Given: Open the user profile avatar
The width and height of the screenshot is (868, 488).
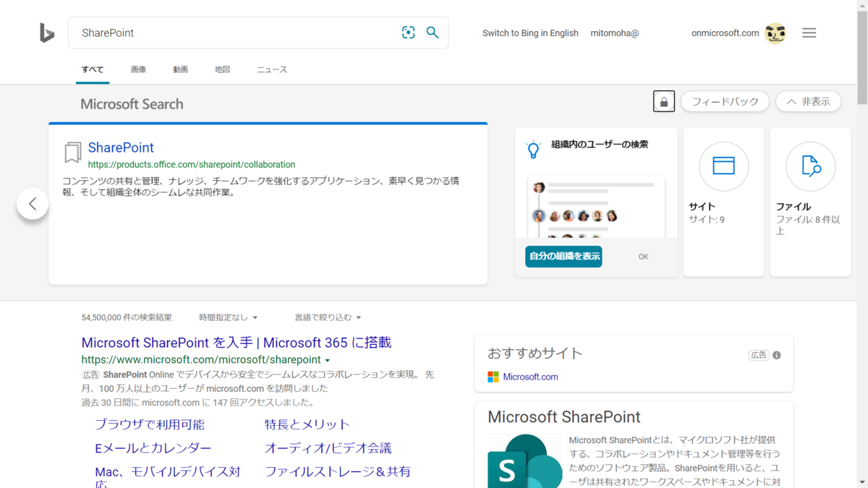Looking at the screenshot, I should 775,33.
